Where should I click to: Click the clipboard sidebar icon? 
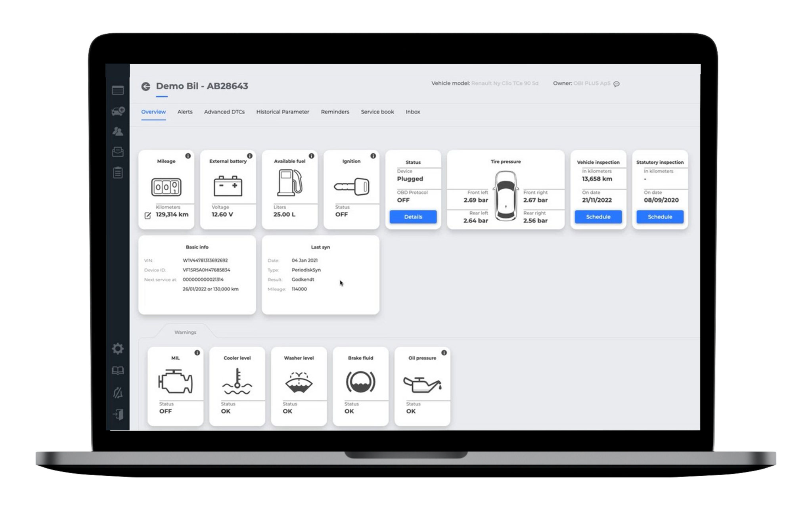click(x=118, y=173)
